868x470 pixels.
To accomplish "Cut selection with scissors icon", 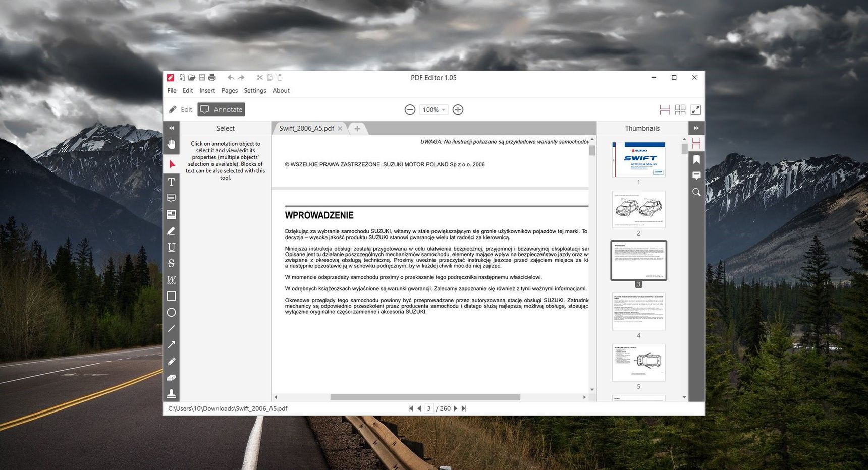I will click(x=259, y=77).
